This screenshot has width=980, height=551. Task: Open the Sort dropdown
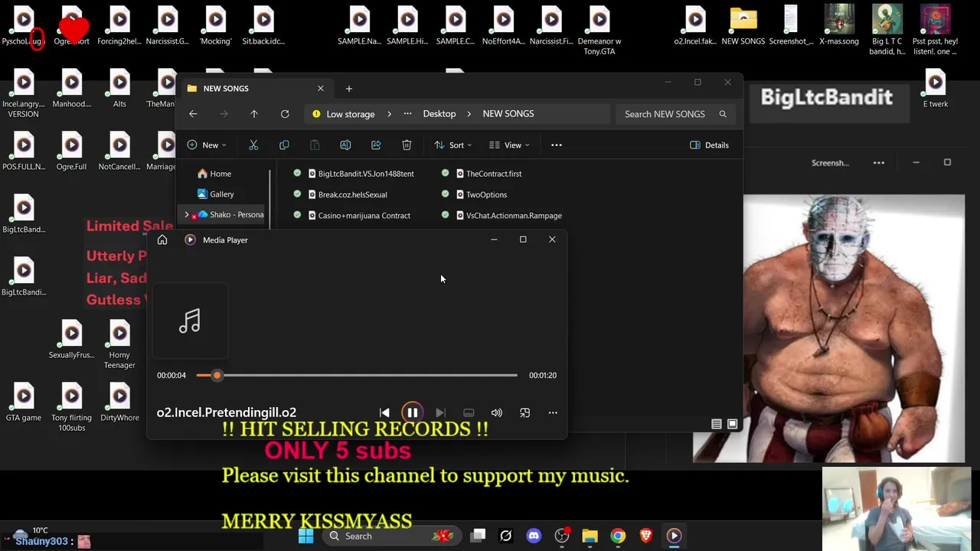[x=452, y=145]
